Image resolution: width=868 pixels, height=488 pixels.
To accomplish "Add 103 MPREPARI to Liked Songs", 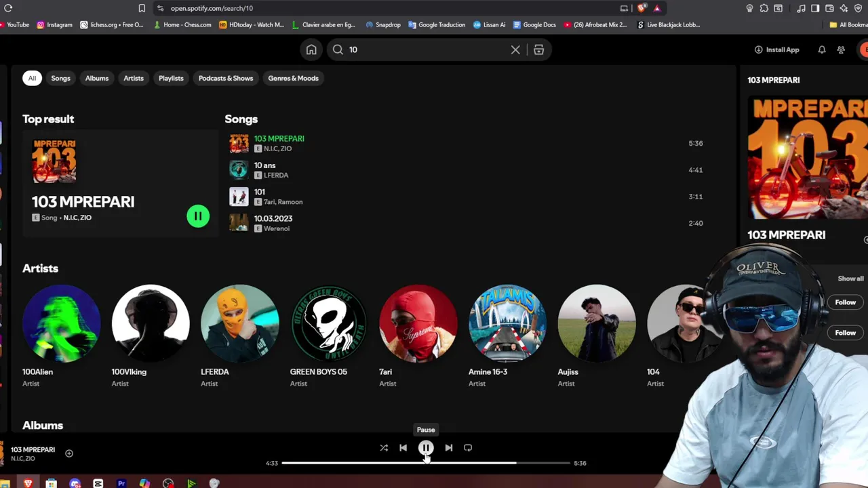I will click(69, 453).
